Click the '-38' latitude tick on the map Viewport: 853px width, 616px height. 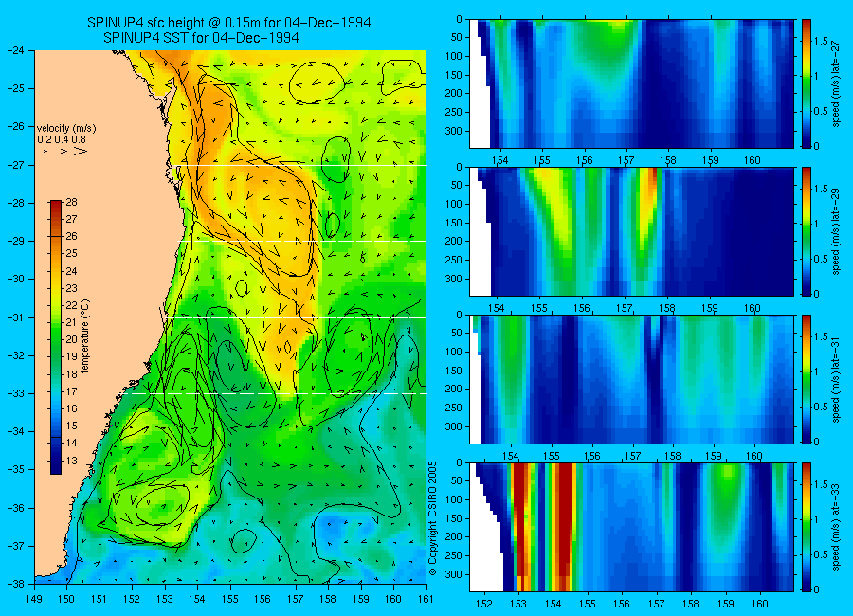coord(15,584)
